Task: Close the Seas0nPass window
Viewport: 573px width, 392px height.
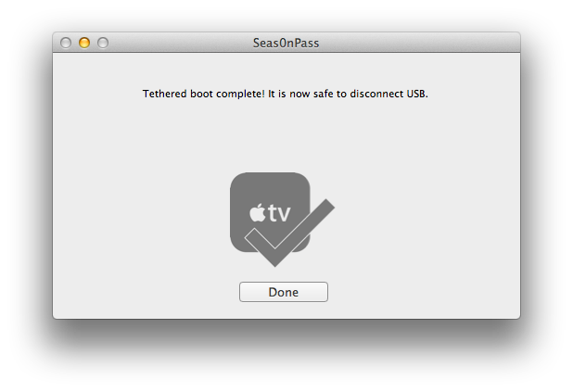Action: pos(66,43)
